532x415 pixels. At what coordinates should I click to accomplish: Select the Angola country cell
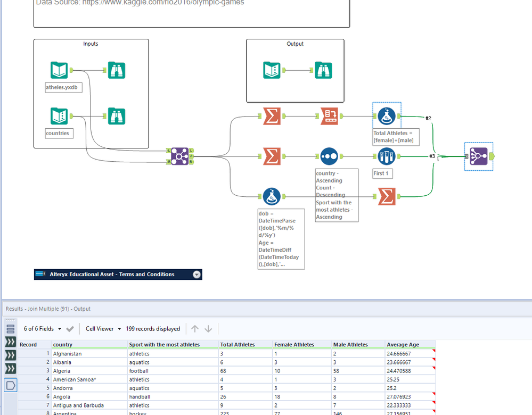point(89,397)
